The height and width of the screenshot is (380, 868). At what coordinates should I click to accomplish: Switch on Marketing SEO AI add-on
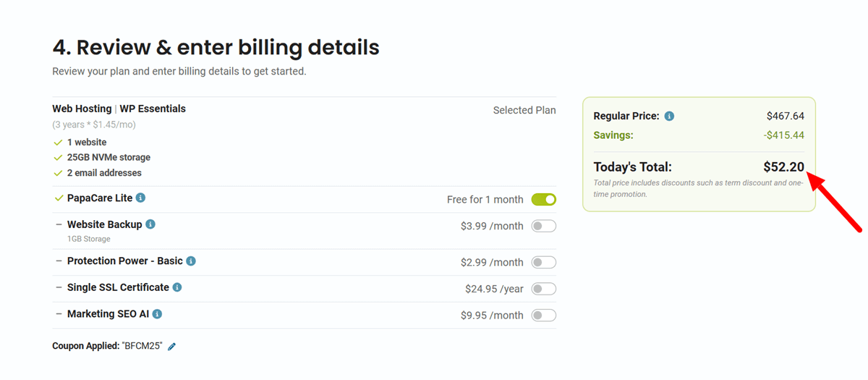point(544,315)
